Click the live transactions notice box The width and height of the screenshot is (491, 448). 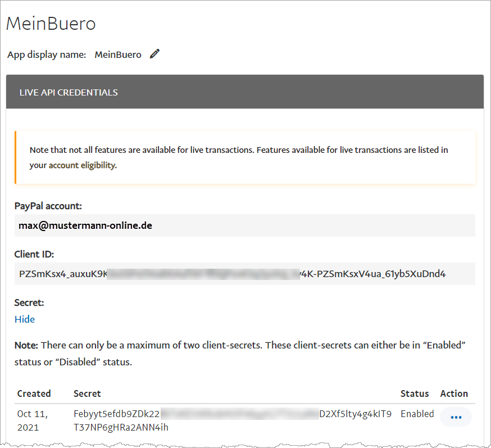coord(244,158)
